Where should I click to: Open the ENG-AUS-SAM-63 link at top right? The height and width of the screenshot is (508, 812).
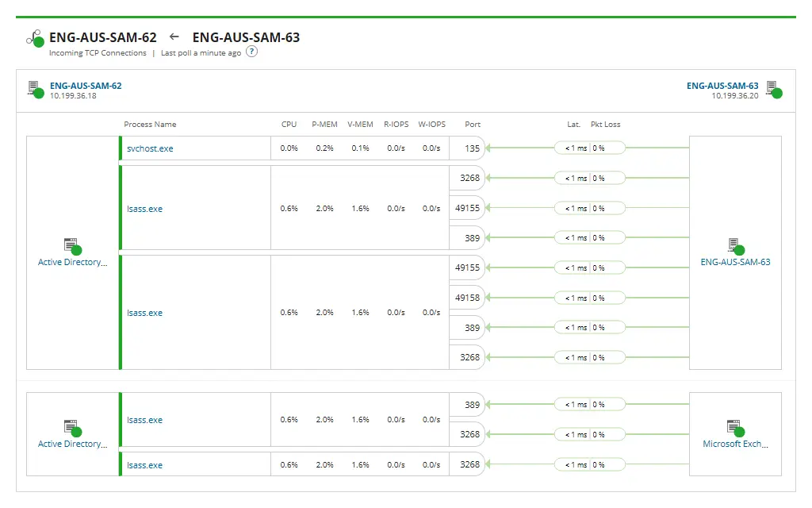click(x=722, y=86)
